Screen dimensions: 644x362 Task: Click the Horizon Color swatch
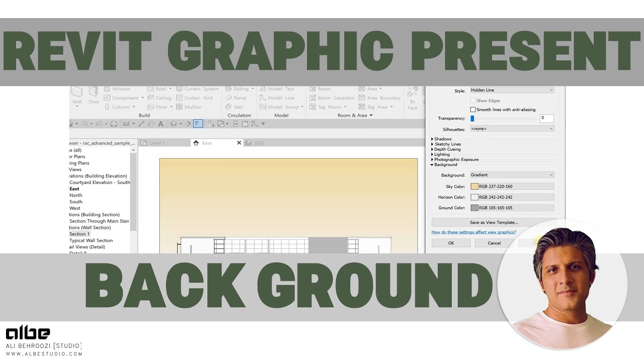pos(474,197)
